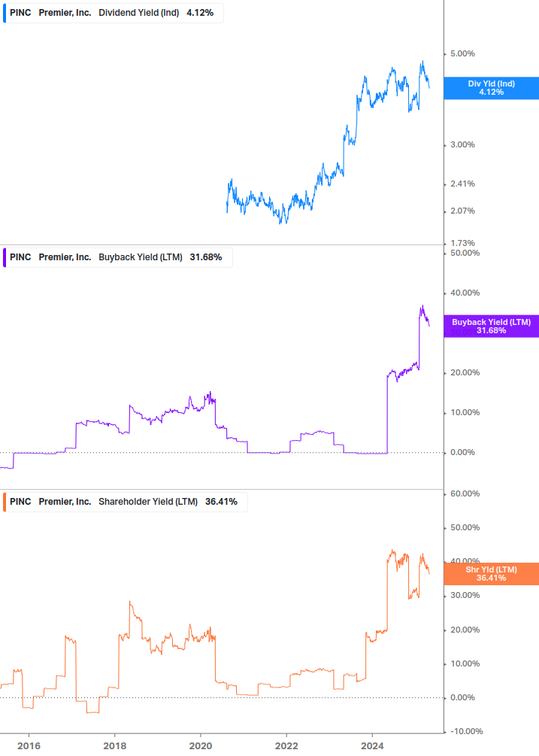Click the Buyback Yield (LTM) legend label
Image resolution: width=539 pixels, height=756 pixels.
pyautogui.click(x=140, y=257)
